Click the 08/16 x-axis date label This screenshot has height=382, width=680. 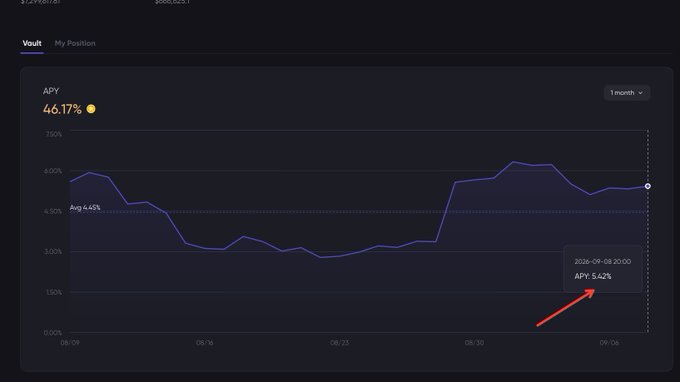click(205, 343)
